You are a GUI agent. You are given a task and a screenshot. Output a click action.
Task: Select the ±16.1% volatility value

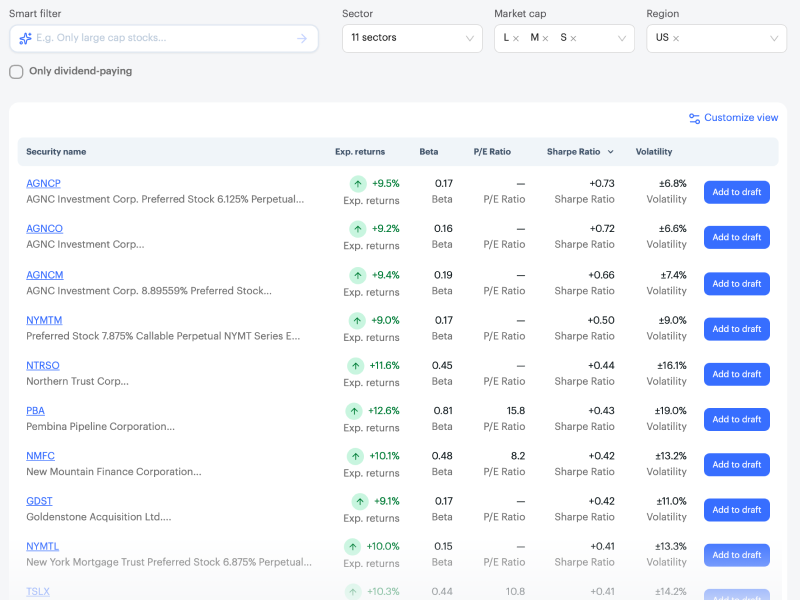point(671,366)
